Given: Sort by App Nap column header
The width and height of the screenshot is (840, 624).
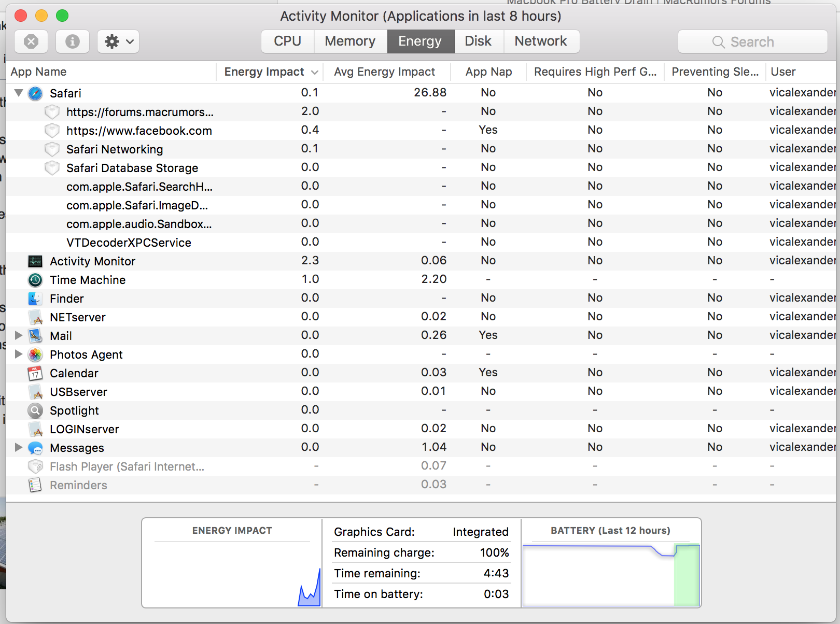Looking at the screenshot, I should (x=488, y=72).
